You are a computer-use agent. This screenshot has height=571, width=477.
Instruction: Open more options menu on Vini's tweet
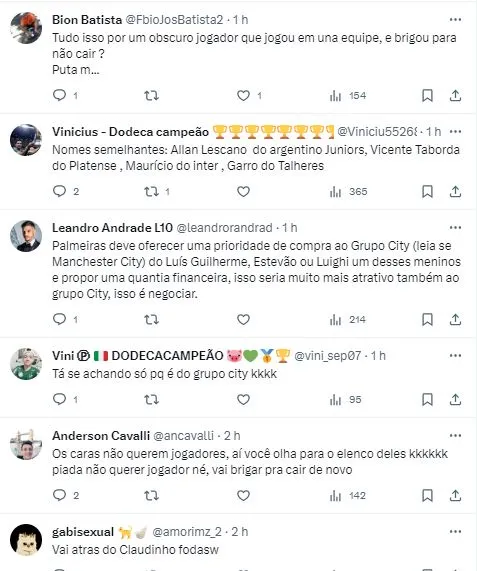455,355
